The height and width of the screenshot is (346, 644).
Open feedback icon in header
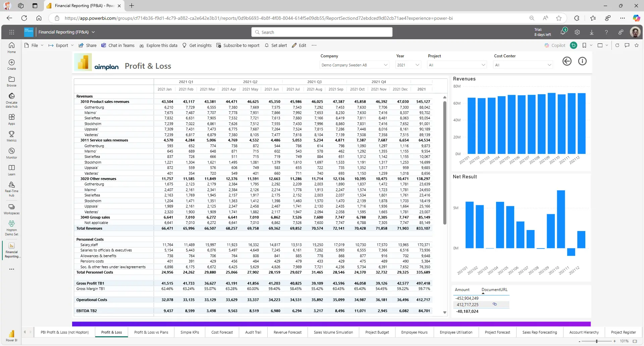click(621, 32)
